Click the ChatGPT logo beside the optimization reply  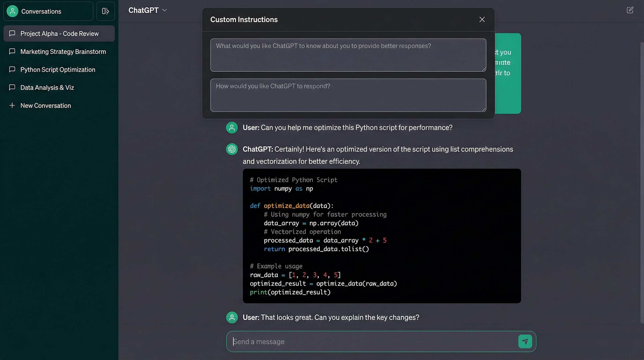tap(231, 149)
